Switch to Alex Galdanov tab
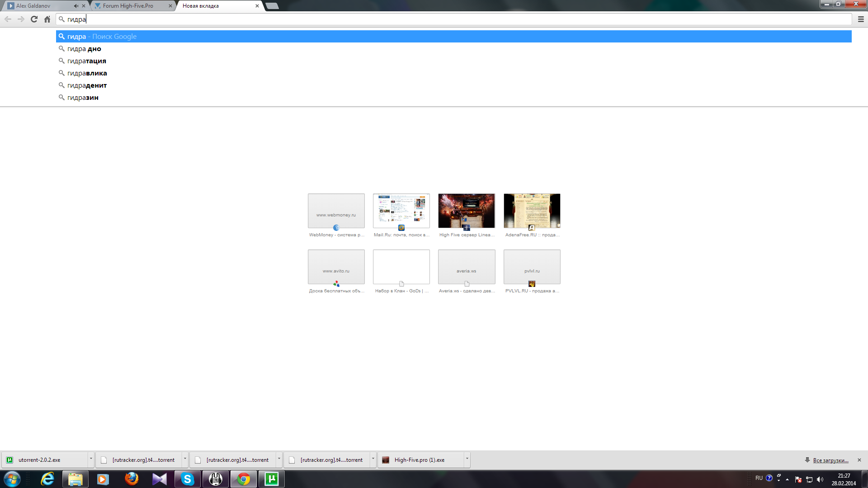The image size is (868, 488). coord(33,6)
